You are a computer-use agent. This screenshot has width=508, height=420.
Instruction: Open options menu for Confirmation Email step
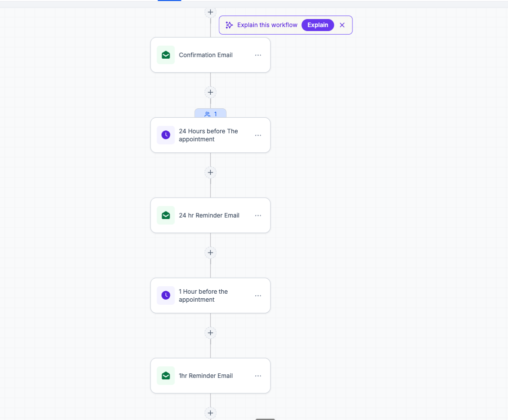(x=258, y=55)
